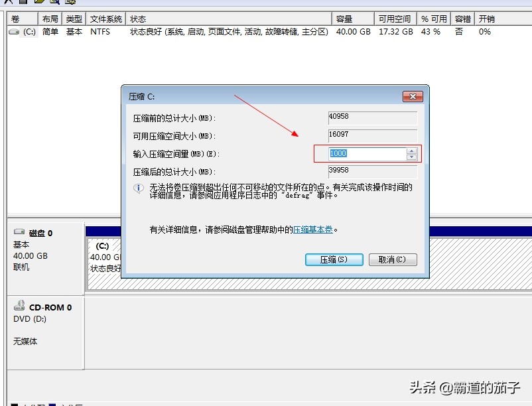This screenshot has width=532, height=406.
Task: Close the 压缩 C: dialog
Action: pos(413,96)
